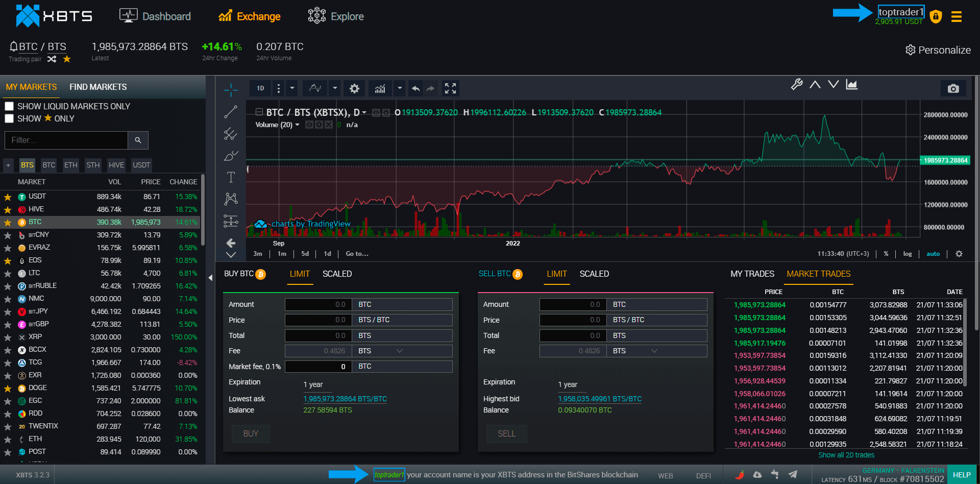Switch Buy BTC form to SCALED
The height and width of the screenshot is (484, 980).
point(337,274)
